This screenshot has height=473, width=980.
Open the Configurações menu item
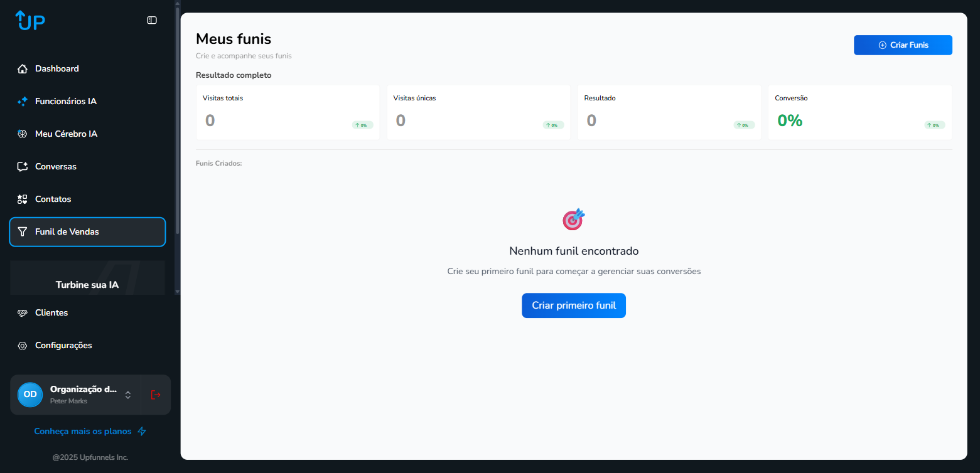pos(63,346)
